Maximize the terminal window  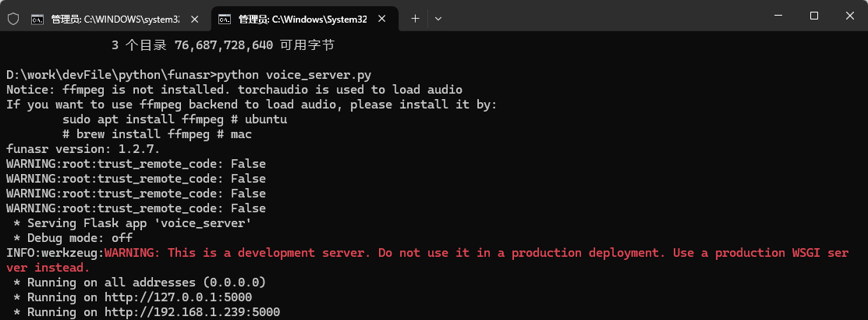[813, 16]
